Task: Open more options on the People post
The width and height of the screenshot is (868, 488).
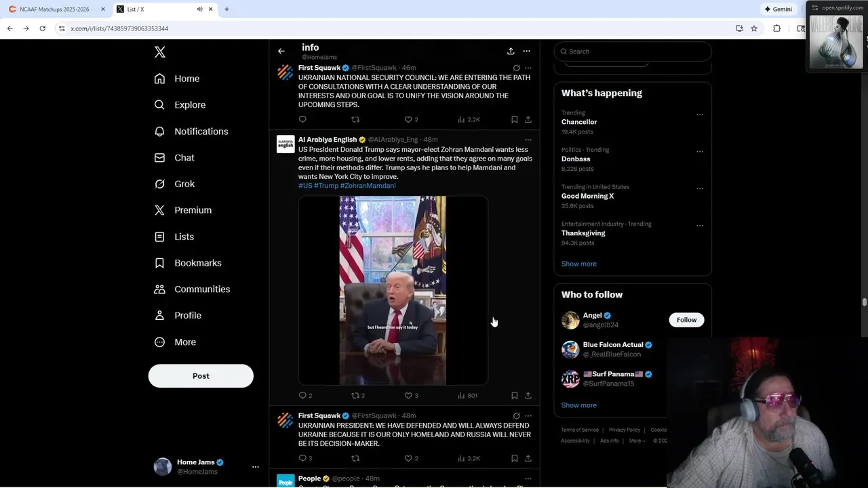Action: tap(528, 479)
